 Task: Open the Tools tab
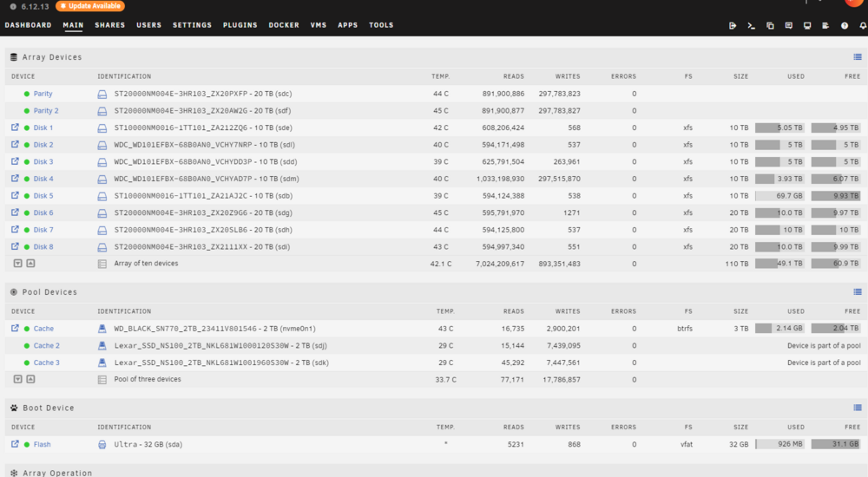pos(381,25)
